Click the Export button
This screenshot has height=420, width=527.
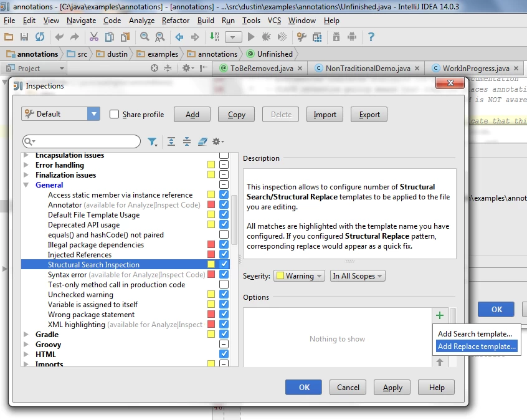369,115
